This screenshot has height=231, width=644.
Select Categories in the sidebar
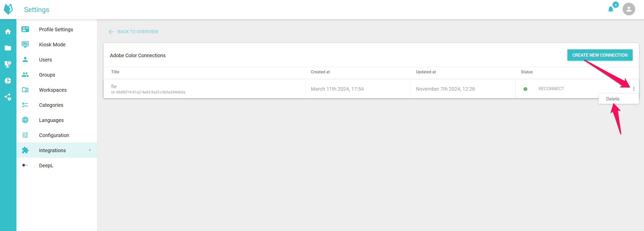(57, 105)
